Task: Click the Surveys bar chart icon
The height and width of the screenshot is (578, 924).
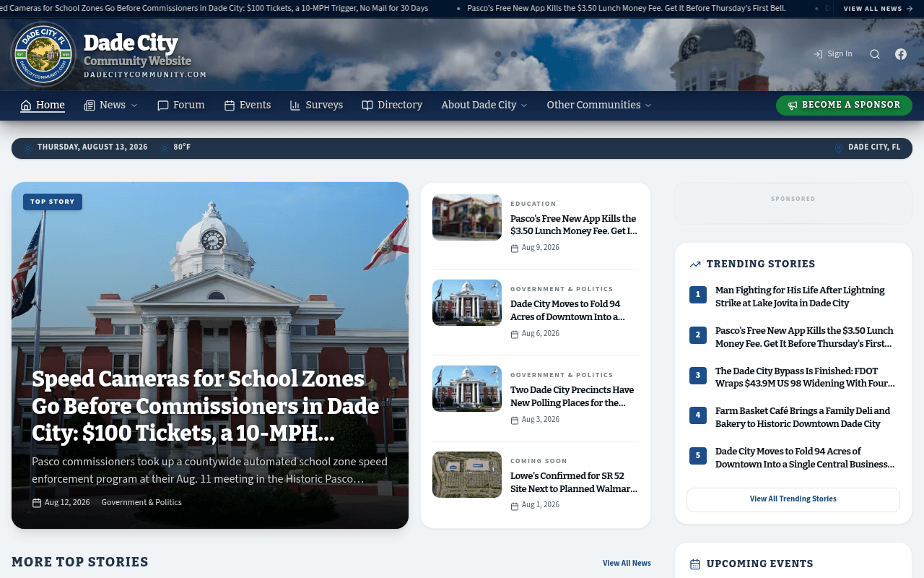Action: [x=295, y=105]
